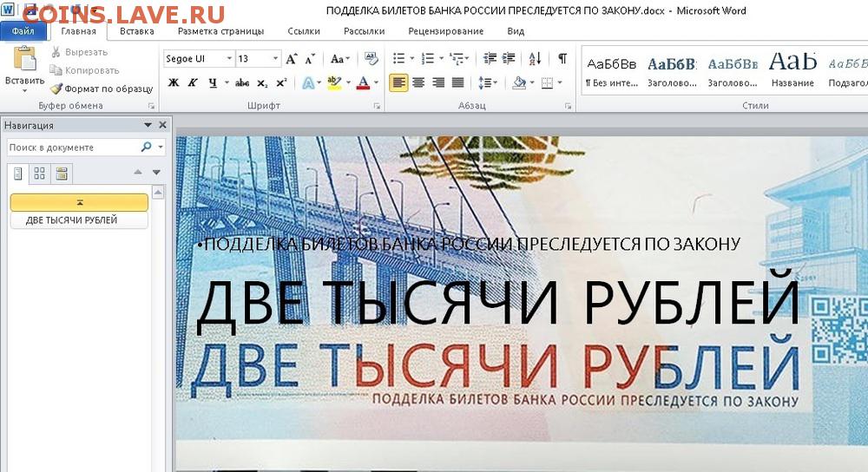Apply the yellow text highlight color

tap(334, 83)
